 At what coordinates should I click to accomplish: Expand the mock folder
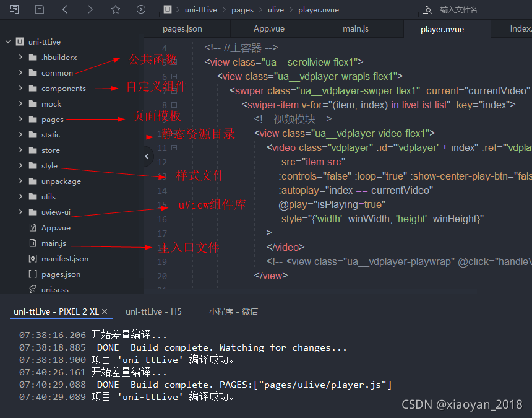(x=20, y=103)
